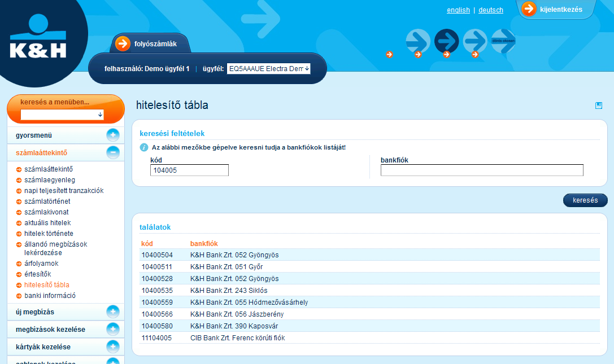
Task: Click the result code 10400559
Action: pyautogui.click(x=157, y=302)
